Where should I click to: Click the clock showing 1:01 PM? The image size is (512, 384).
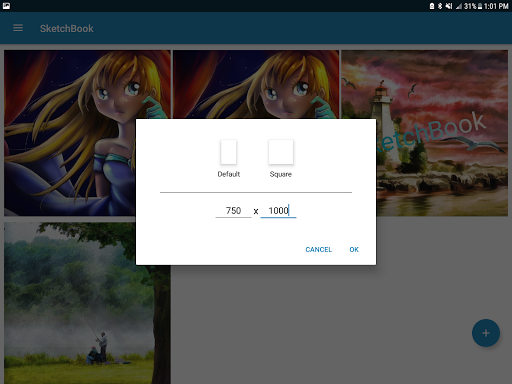click(x=496, y=6)
